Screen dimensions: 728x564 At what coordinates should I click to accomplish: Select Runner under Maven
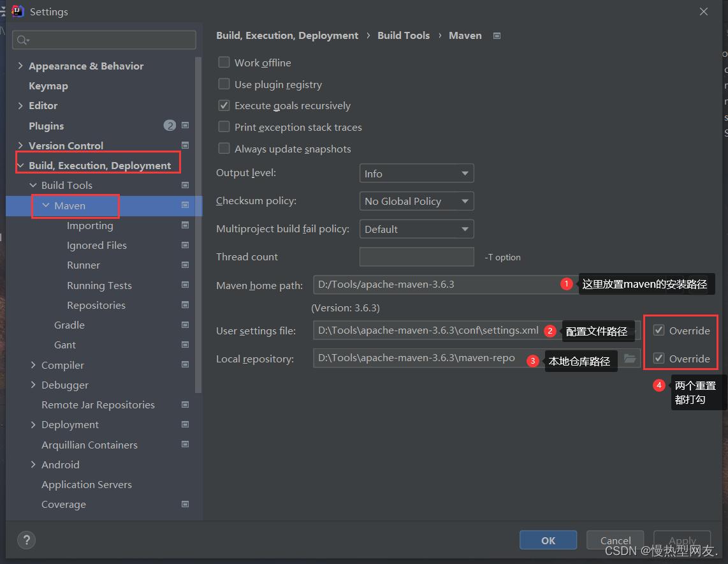[x=84, y=265]
